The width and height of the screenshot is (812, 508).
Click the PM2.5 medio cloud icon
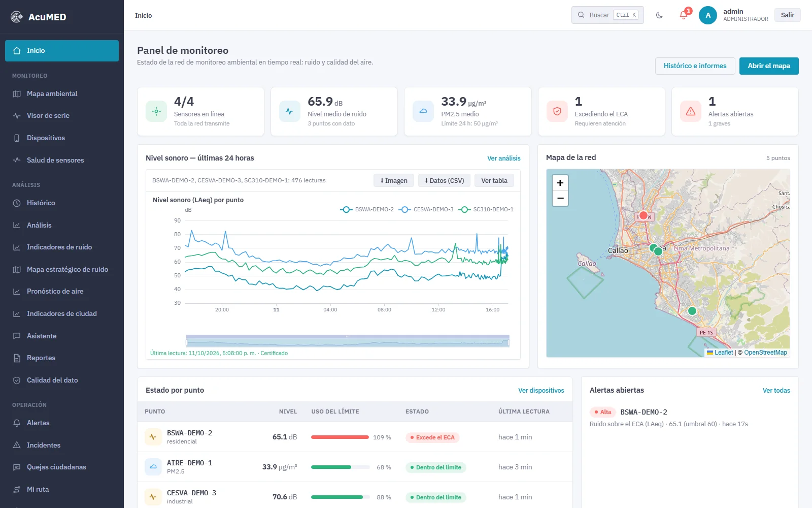click(x=423, y=111)
